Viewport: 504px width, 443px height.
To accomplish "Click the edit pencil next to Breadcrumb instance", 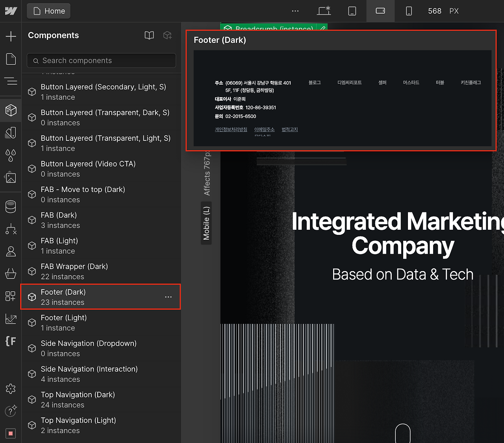I will click(322, 28).
